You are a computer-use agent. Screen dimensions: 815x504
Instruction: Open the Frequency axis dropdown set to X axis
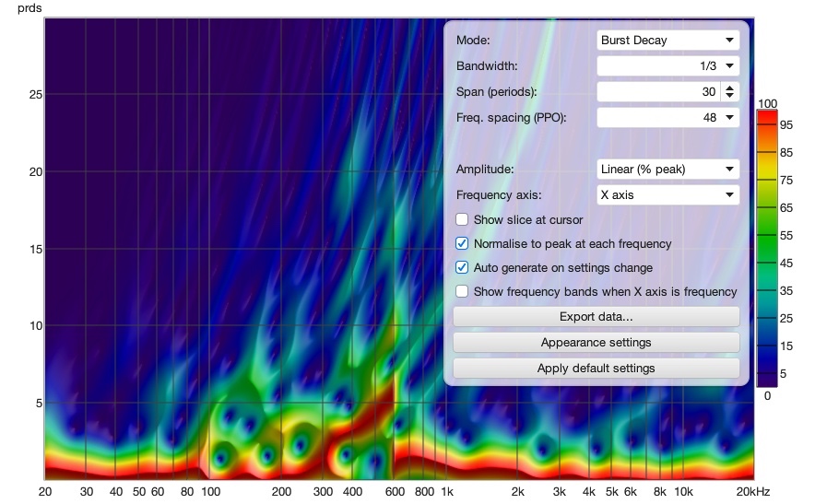point(667,194)
